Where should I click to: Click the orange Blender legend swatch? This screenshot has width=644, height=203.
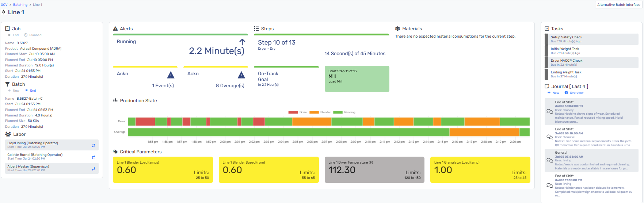[314, 112]
